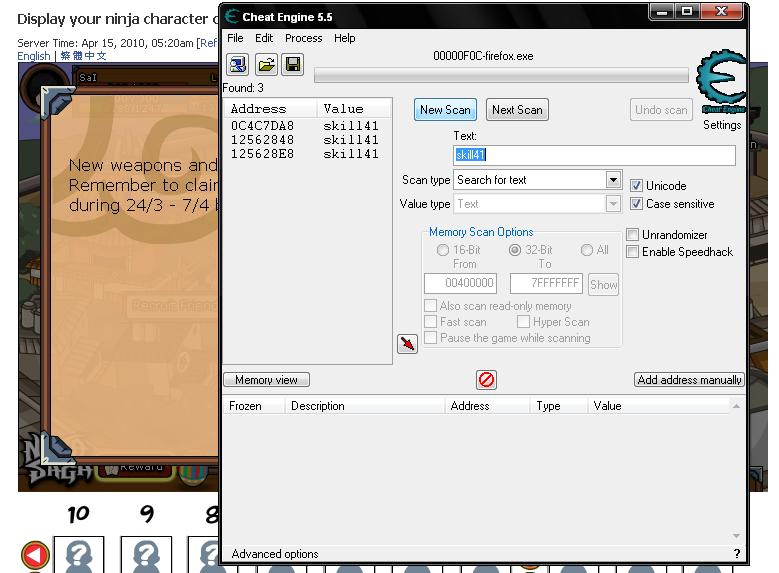Click the red back arrow below game
This screenshot has width=779, height=573.
(35, 555)
